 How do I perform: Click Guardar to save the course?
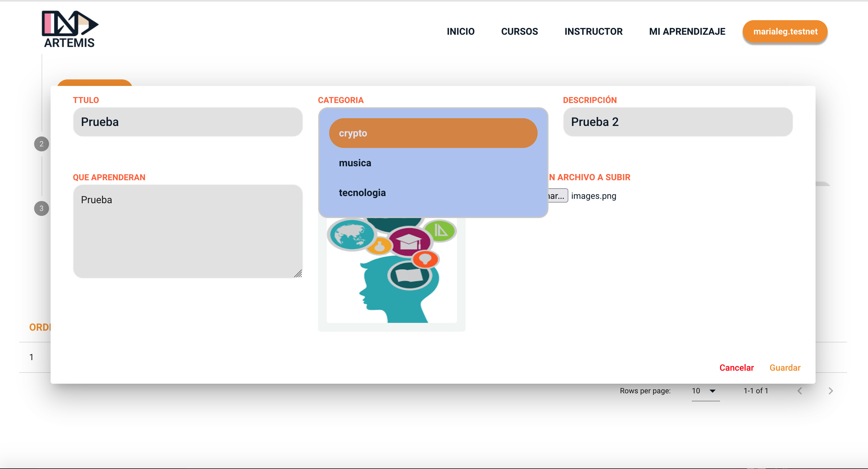point(785,368)
